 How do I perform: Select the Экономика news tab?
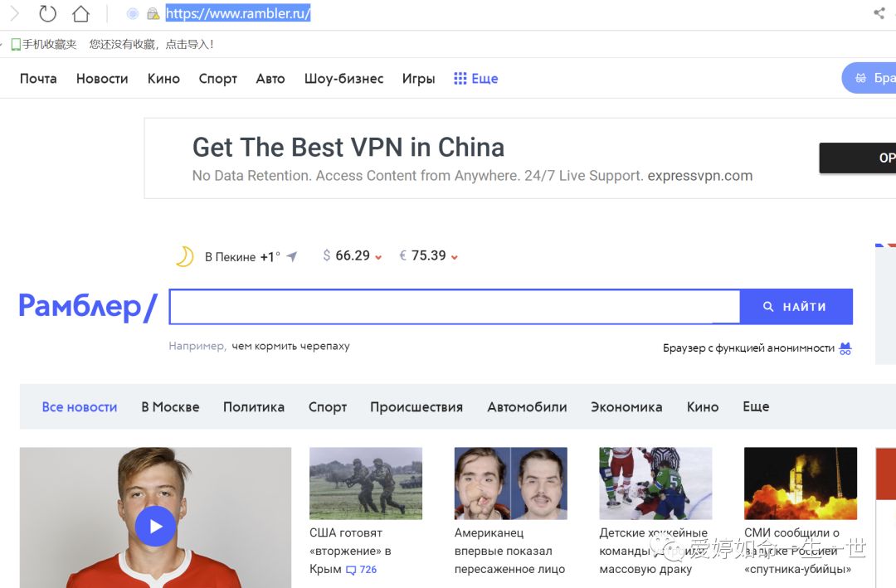(626, 407)
